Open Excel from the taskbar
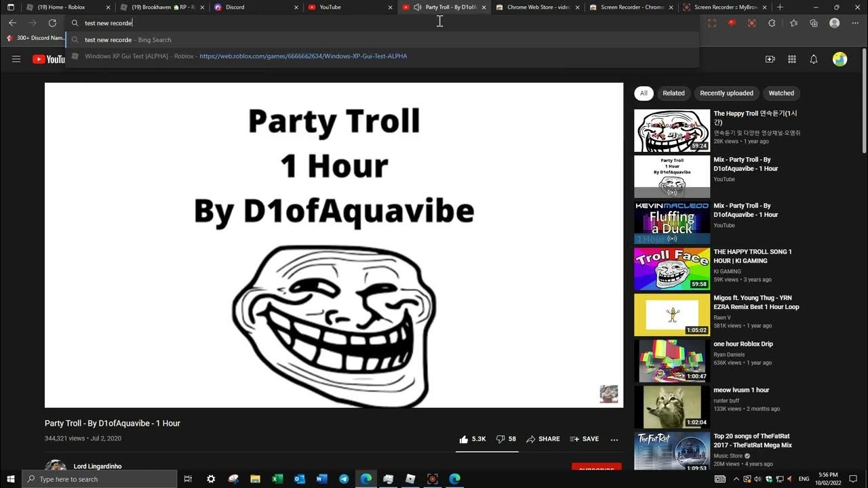Screen dimensions: 868x488 click(x=277, y=479)
